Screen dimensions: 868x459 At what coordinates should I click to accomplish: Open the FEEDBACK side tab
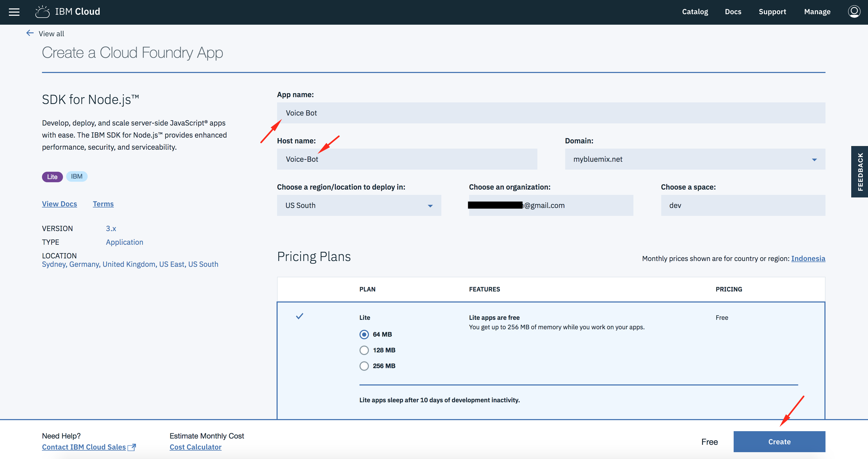860,172
